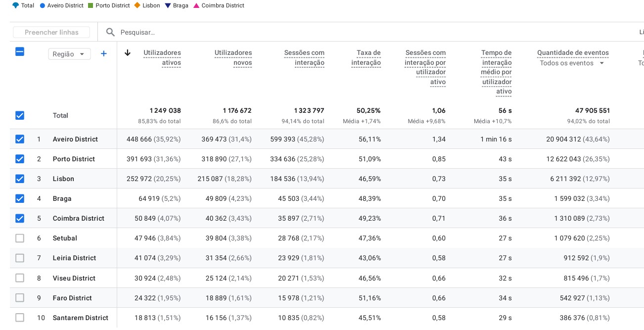
Task: Toggle the select-all header checkbox
Action: [20, 51]
